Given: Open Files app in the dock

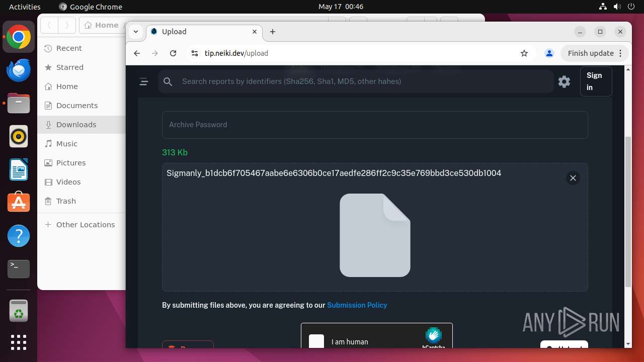Looking at the screenshot, I should (x=19, y=104).
